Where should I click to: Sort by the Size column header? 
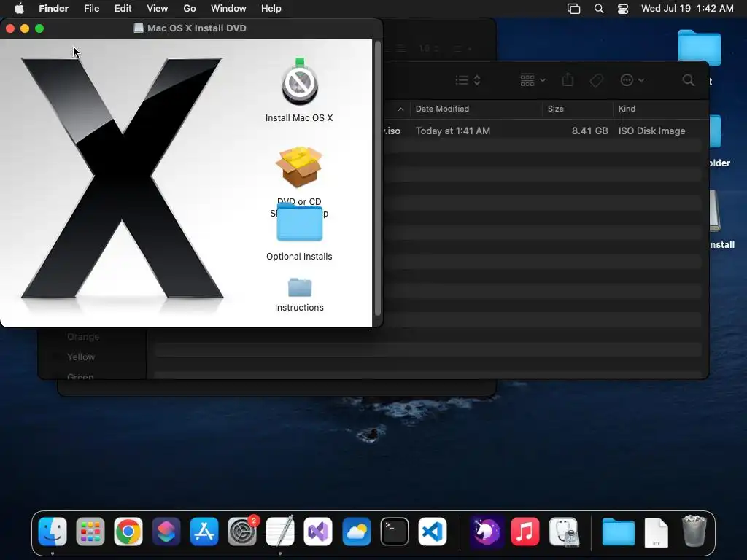pyautogui.click(x=555, y=109)
